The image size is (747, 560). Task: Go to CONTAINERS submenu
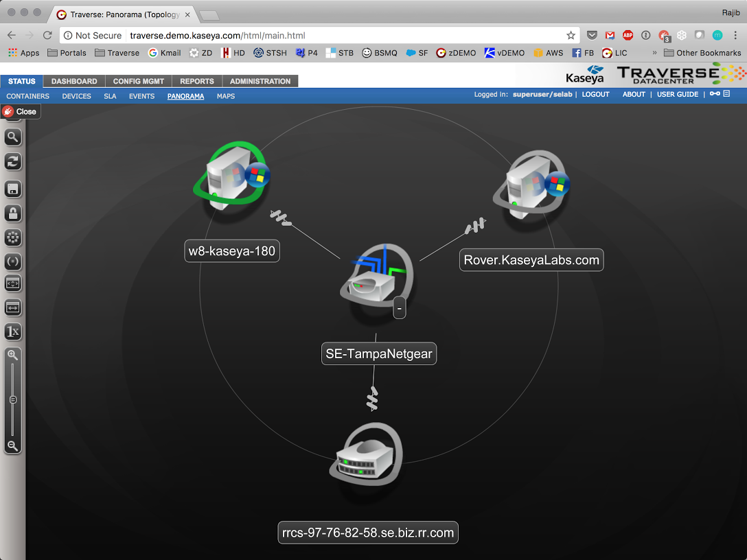point(27,96)
